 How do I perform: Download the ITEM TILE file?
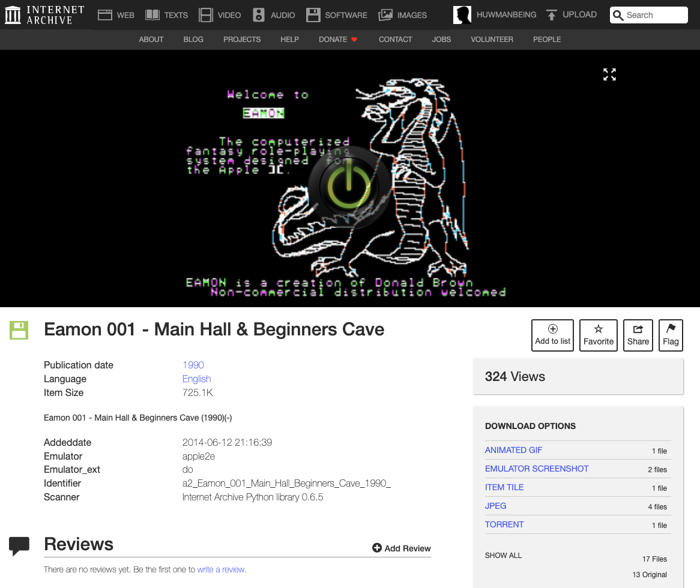pos(504,488)
